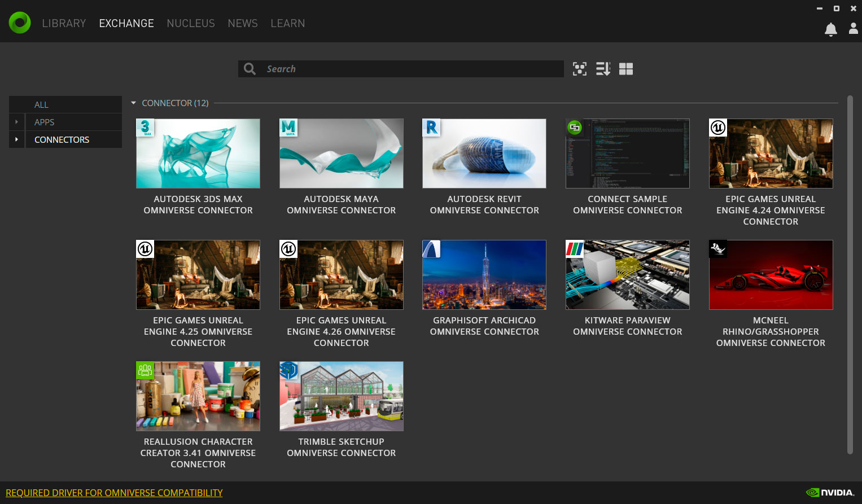862x504 pixels.
Task: Click the ArchiCAD badge icon
Action: pos(431,249)
